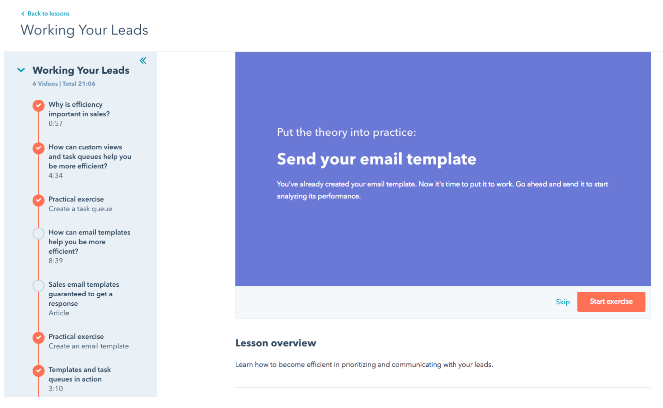Click the Working Your Leads sidebar heading
The image size is (663, 408).
81,71
